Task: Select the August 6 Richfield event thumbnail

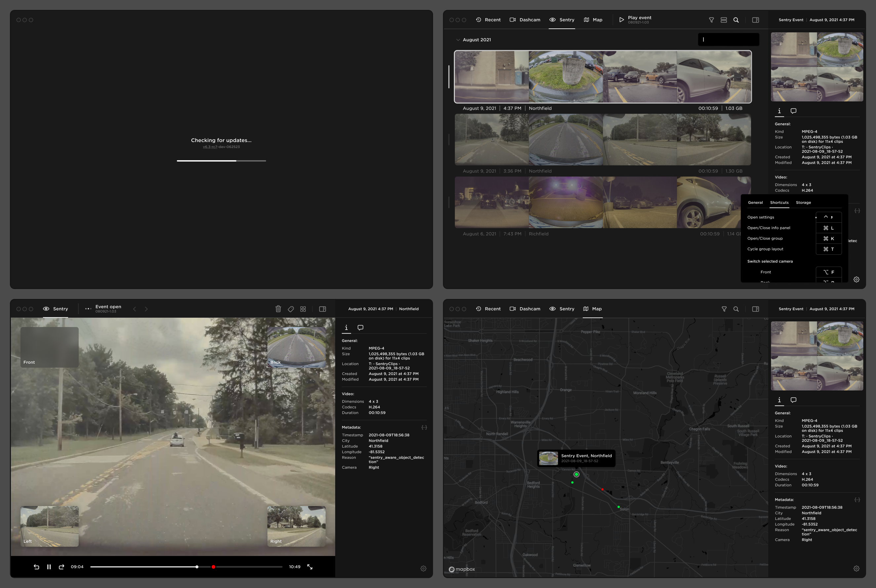Action: click(x=603, y=202)
